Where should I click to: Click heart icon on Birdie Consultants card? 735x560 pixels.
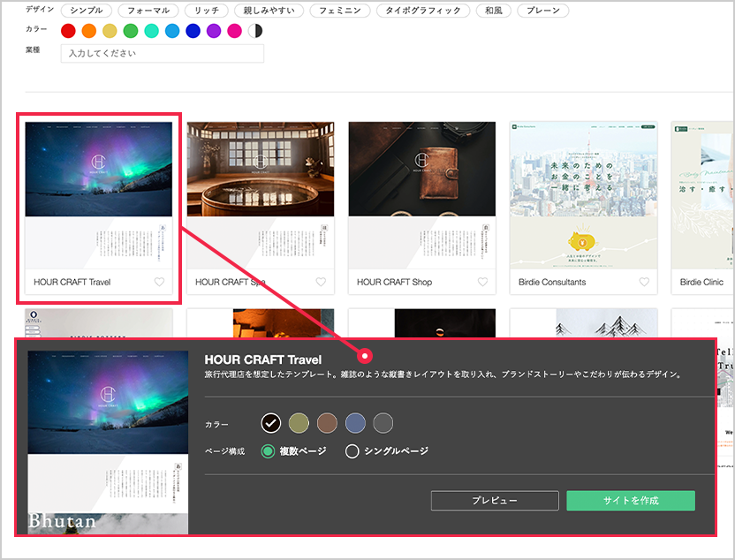644,283
